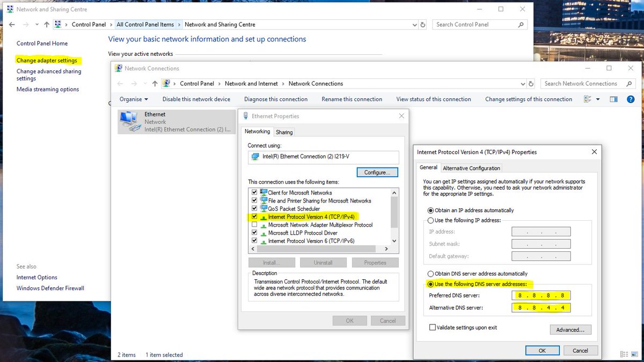644x362 pixels.
Task: Click OK in IPv4 Properties dialog
Action: pos(542,350)
